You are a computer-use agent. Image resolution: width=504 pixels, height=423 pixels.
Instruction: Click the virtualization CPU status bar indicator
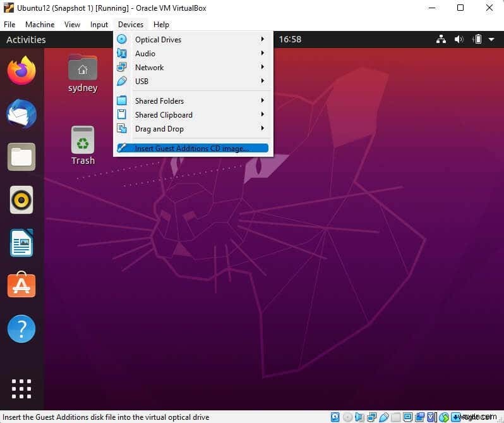tap(431, 417)
